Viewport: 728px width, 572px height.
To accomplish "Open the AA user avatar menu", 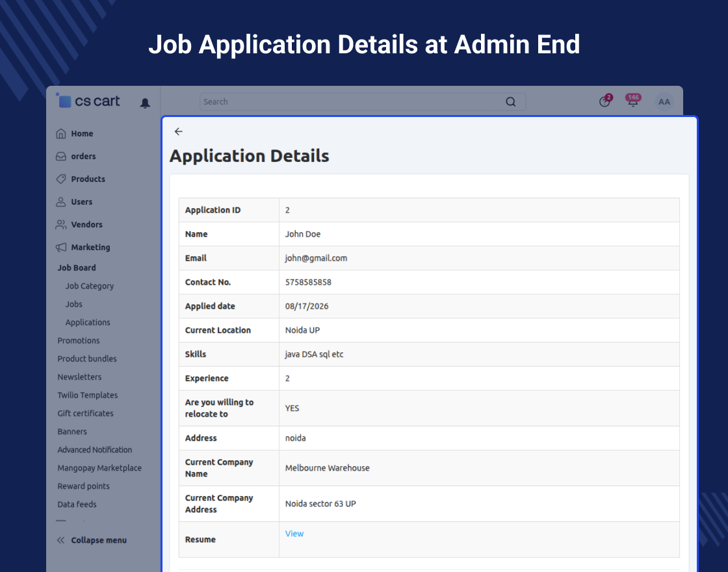I will pos(664,101).
